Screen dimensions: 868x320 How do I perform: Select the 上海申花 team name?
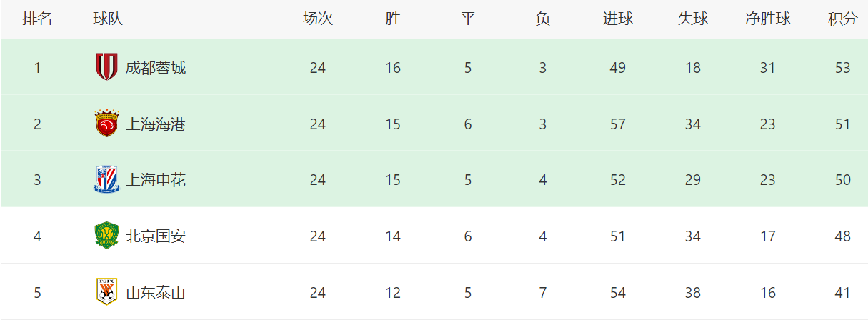[x=155, y=180]
